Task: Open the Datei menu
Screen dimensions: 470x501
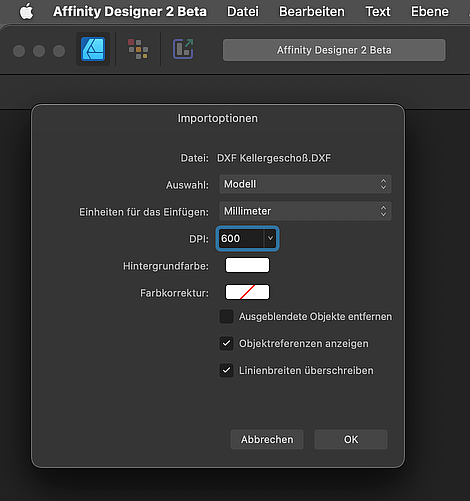Action: point(243,12)
